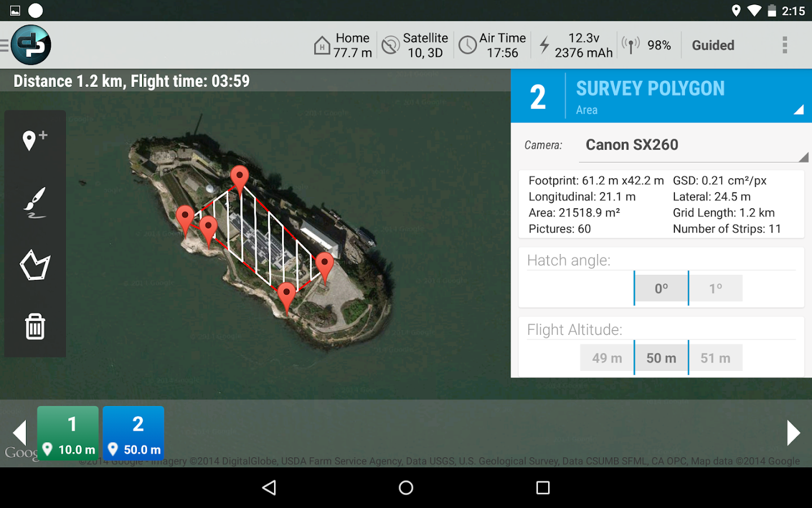Viewport: 812px width, 508px height.
Task: Select 49 m flight altitude
Action: tap(606, 357)
